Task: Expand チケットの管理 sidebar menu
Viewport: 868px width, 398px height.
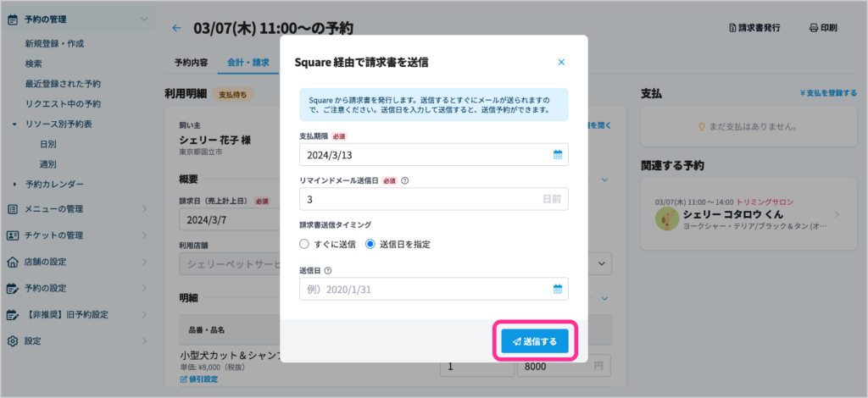Action: click(144, 235)
